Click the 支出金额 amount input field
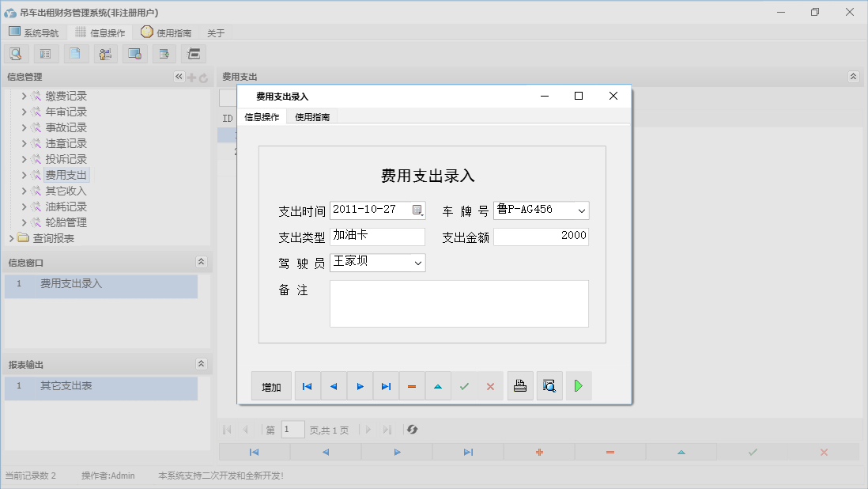 click(541, 237)
